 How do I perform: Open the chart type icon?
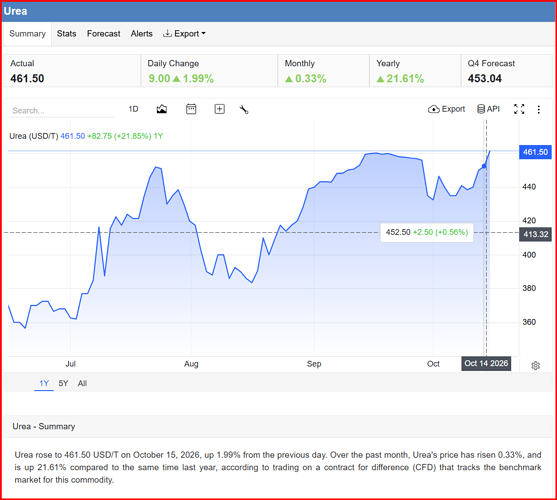click(162, 109)
